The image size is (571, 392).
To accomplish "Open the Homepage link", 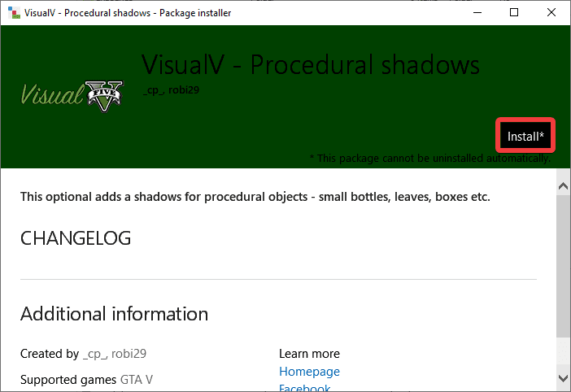I will 309,372.
